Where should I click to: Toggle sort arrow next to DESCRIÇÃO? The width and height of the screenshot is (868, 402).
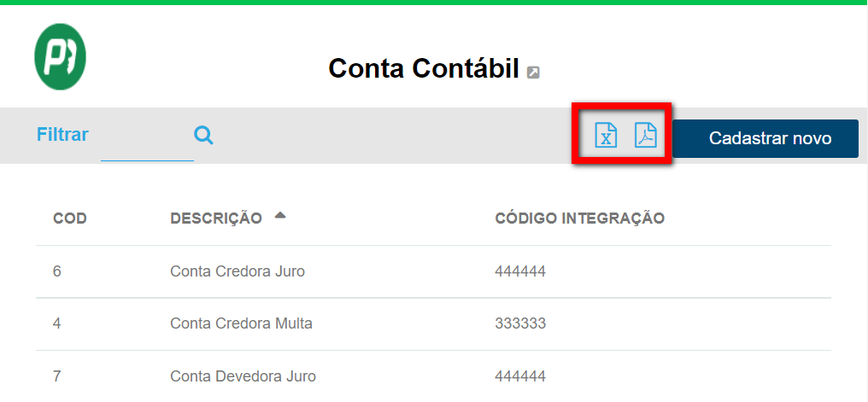coord(280,217)
